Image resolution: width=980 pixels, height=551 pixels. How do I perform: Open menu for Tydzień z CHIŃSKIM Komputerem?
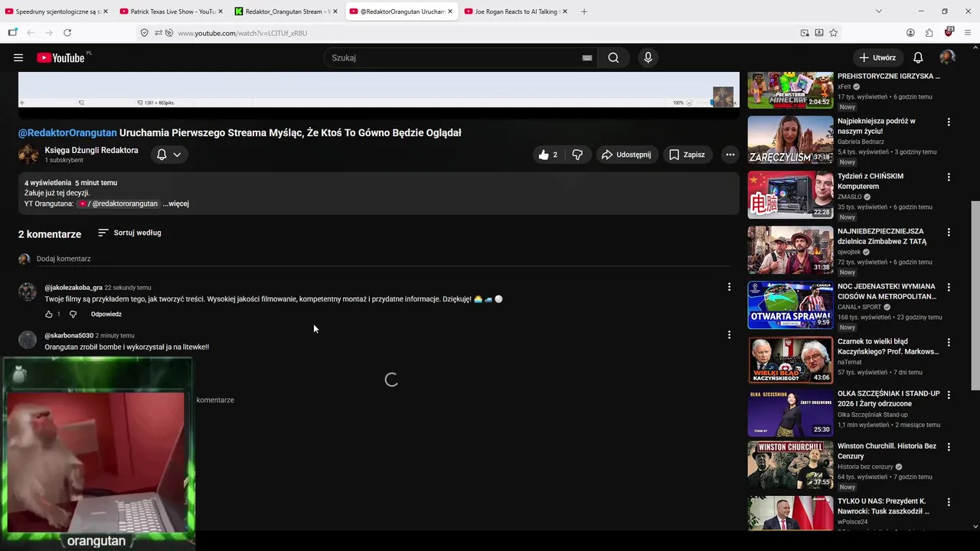pos(949,177)
